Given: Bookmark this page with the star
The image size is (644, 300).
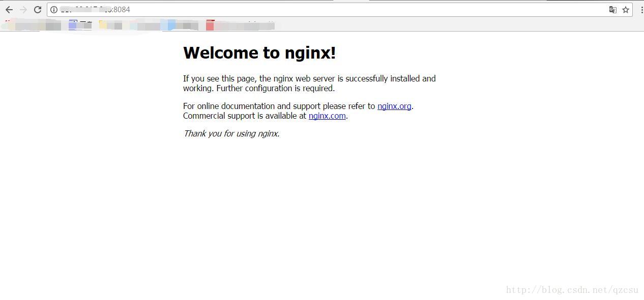Looking at the screenshot, I should 626,10.
